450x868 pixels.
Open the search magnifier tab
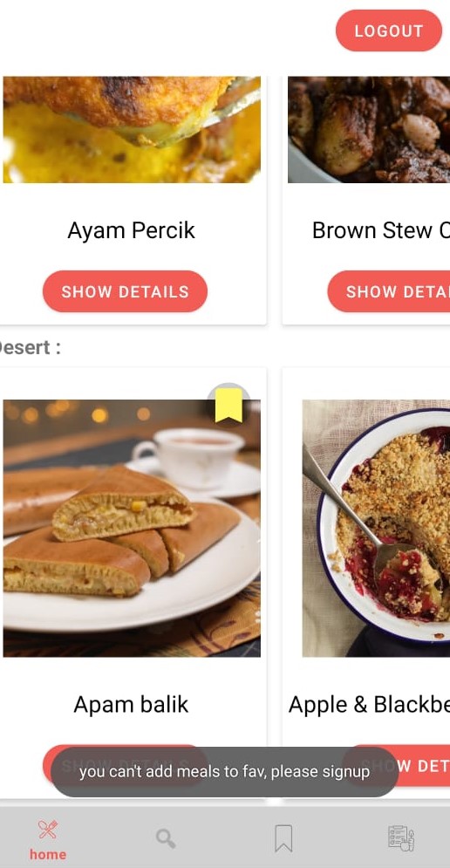[166, 838]
